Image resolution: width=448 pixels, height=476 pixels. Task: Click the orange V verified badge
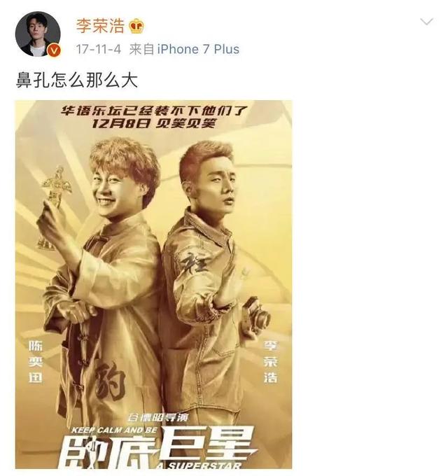point(55,50)
